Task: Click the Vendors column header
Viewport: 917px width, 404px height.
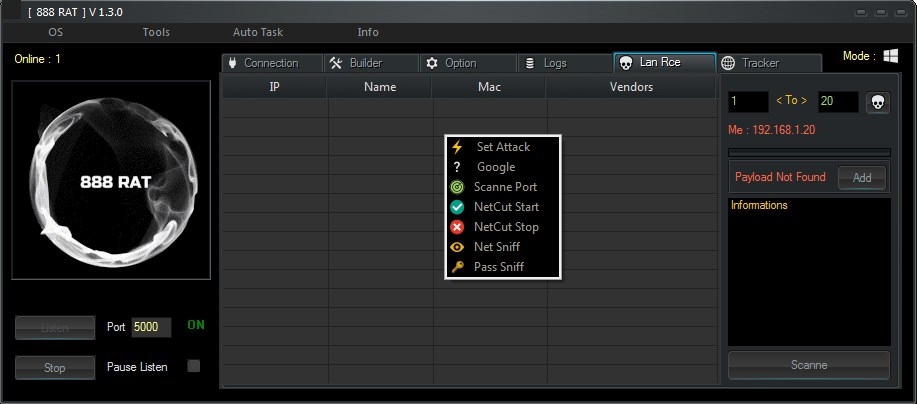Action: click(631, 87)
